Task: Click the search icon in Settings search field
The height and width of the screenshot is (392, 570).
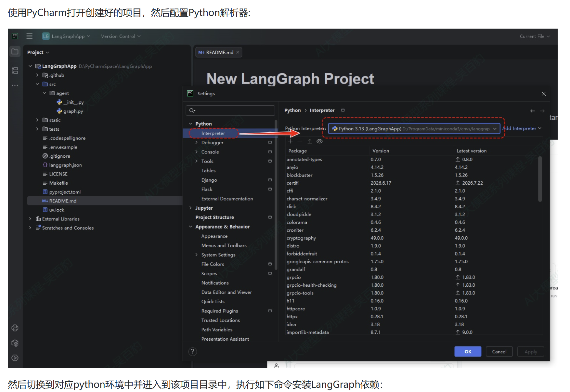Action: coord(192,111)
